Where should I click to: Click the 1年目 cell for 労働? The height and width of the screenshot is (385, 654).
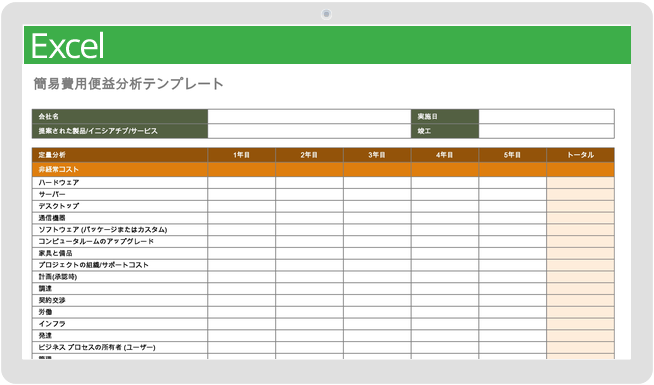tap(241, 312)
